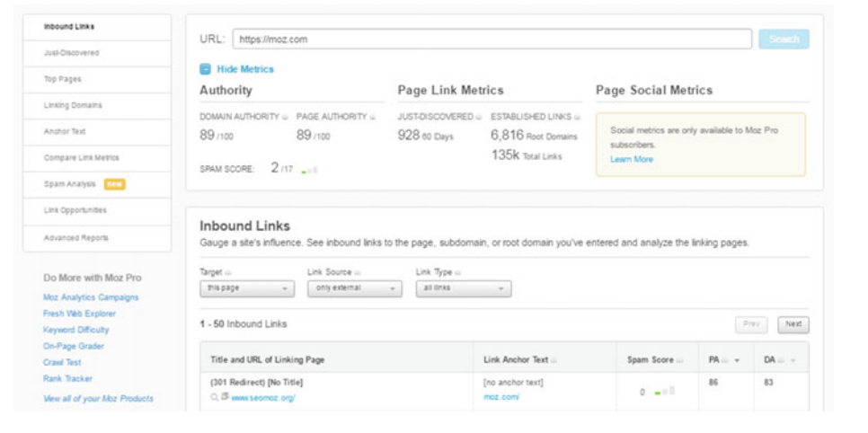Click page icon beside www.seomoz.org link
Image resolution: width=868 pixels, height=433 pixels.
(x=225, y=397)
